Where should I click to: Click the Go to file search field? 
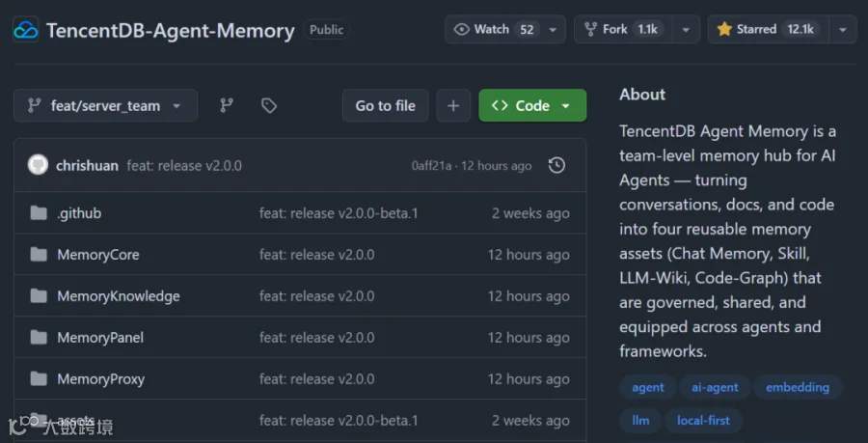click(x=385, y=105)
